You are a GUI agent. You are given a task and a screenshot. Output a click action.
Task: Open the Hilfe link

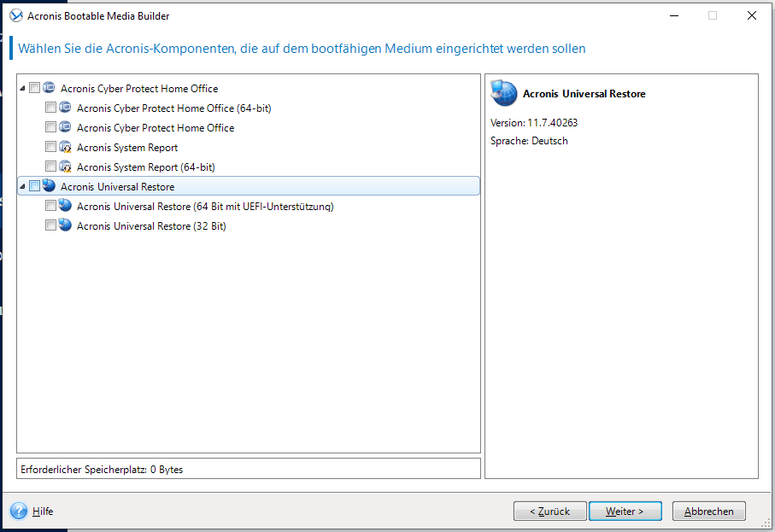point(43,512)
